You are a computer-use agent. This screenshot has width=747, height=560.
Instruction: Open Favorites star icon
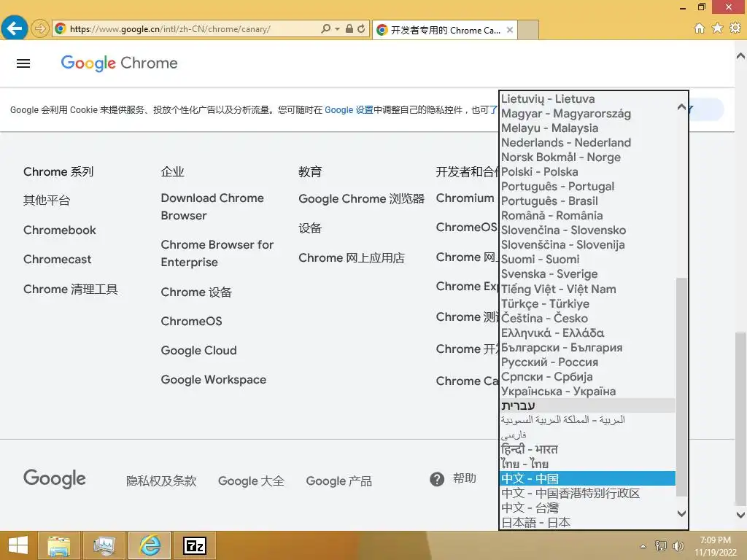[x=717, y=28]
